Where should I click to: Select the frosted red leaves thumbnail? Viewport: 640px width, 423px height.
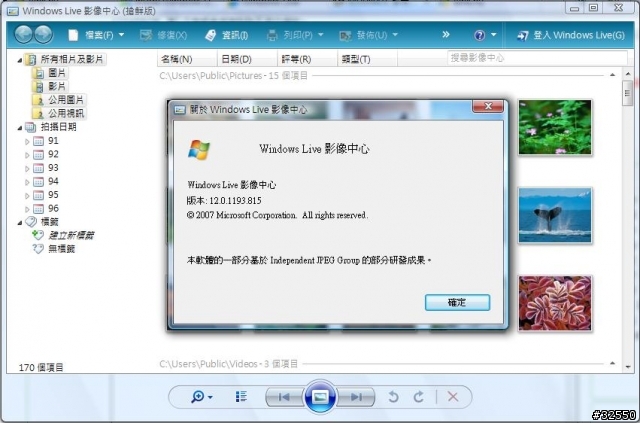555,303
